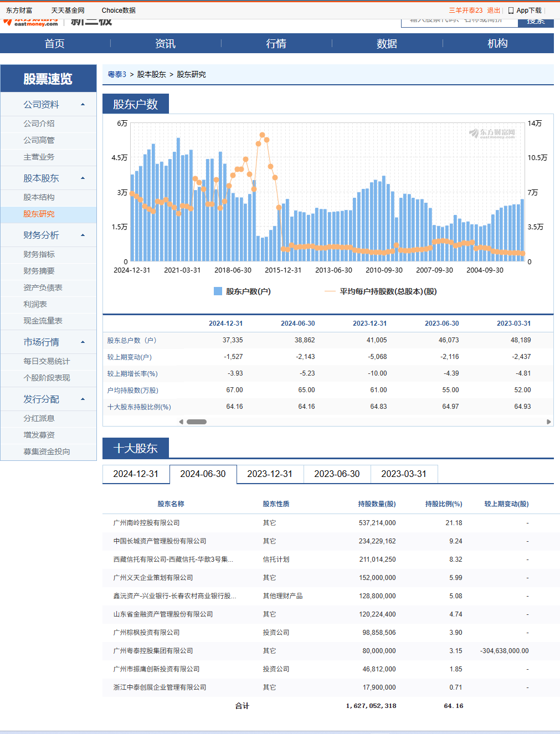Open 股东研究 in the sidebar
The height and width of the screenshot is (734, 560).
click(39, 214)
